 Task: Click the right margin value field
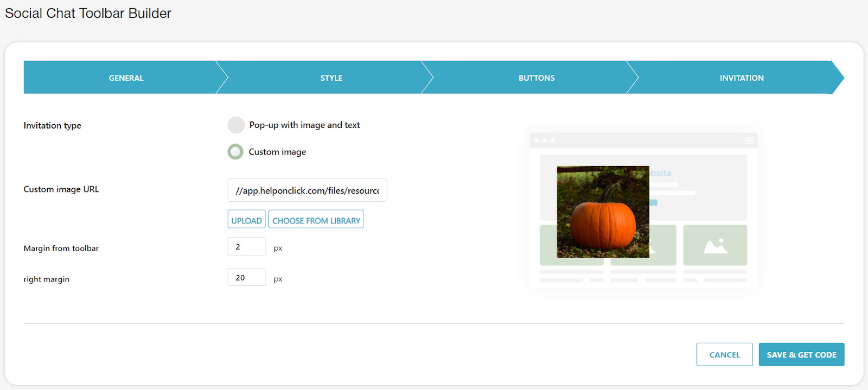tap(246, 278)
